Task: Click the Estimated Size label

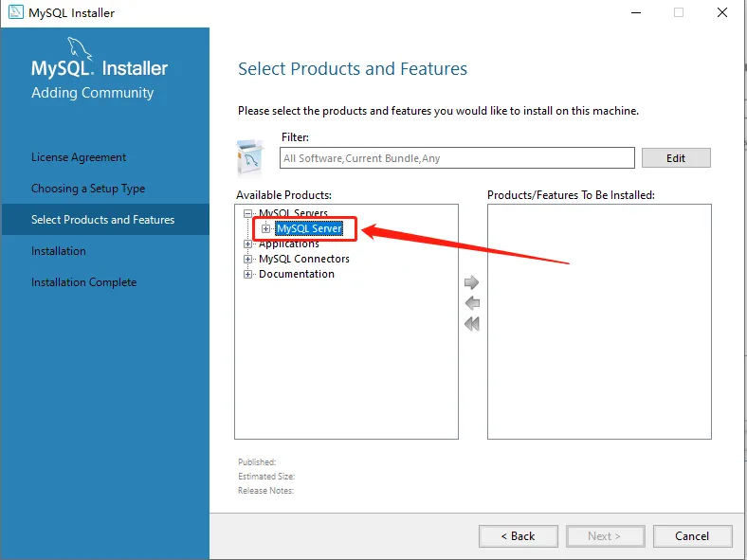Action: [266, 477]
